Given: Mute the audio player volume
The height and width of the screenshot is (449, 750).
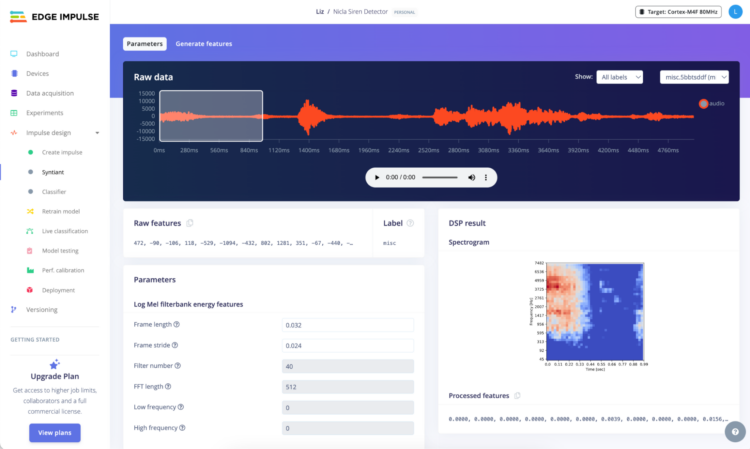Looking at the screenshot, I should 472,177.
